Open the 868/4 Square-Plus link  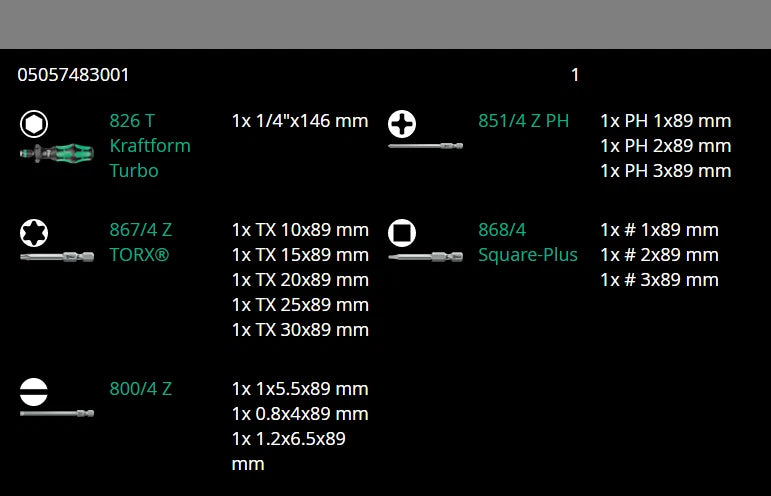pyautogui.click(x=527, y=242)
